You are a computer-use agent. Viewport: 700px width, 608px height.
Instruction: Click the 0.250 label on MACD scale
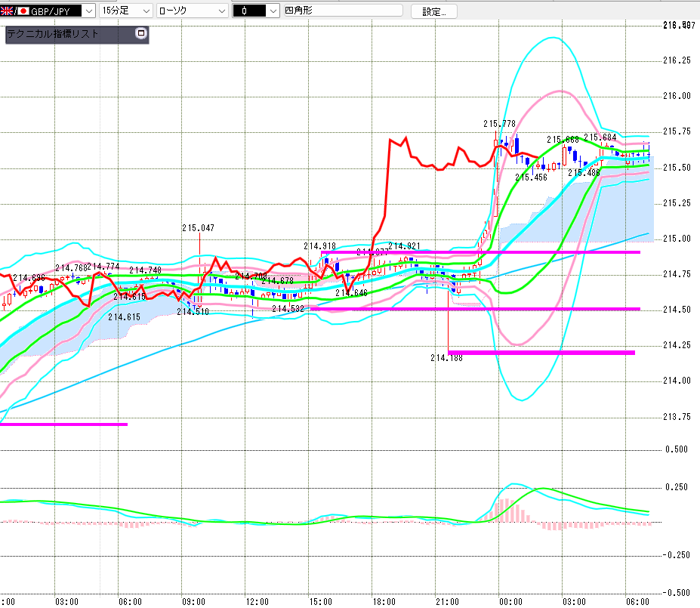tap(677, 487)
